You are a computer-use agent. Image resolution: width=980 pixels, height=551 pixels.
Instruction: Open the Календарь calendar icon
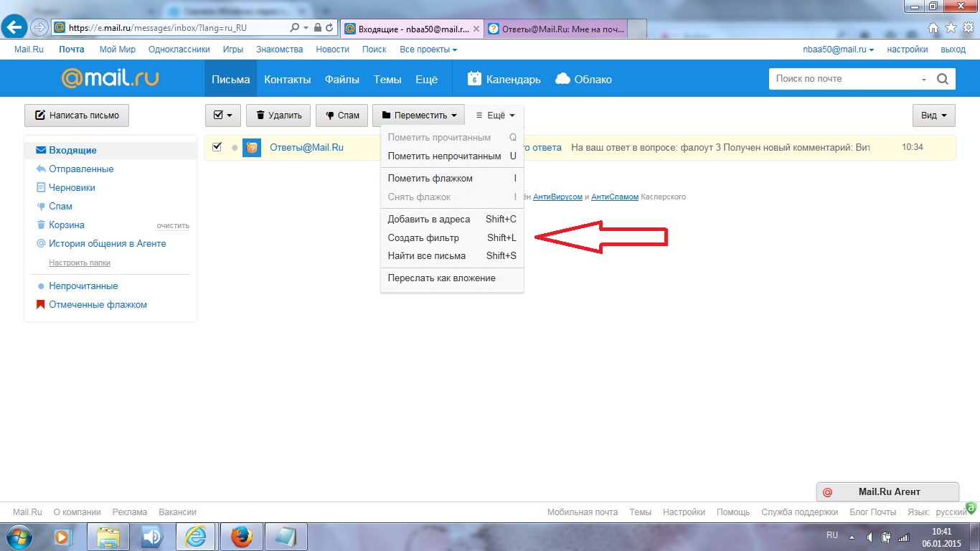click(x=474, y=79)
